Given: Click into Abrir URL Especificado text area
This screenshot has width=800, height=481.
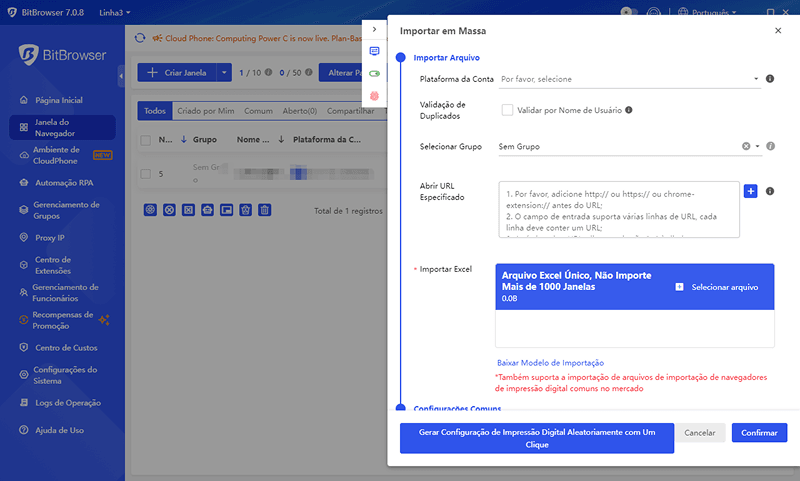Looking at the screenshot, I should click(617, 208).
